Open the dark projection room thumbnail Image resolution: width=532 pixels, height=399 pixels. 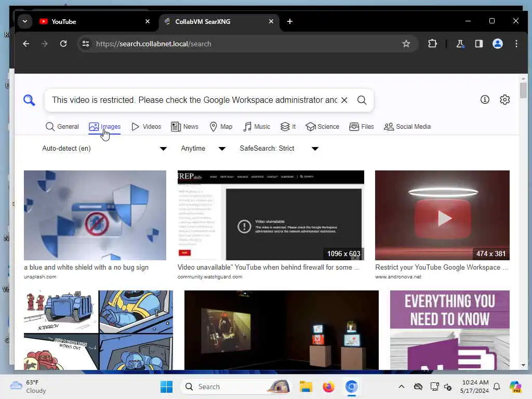pyautogui.click(x=281, y=330)
